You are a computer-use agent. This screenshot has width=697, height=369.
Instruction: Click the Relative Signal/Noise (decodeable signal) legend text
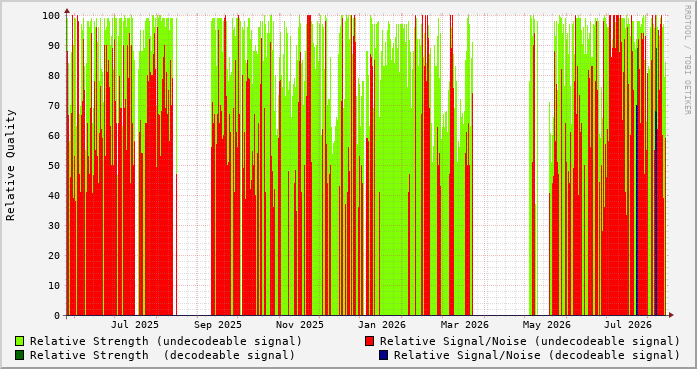click(537, 355)
